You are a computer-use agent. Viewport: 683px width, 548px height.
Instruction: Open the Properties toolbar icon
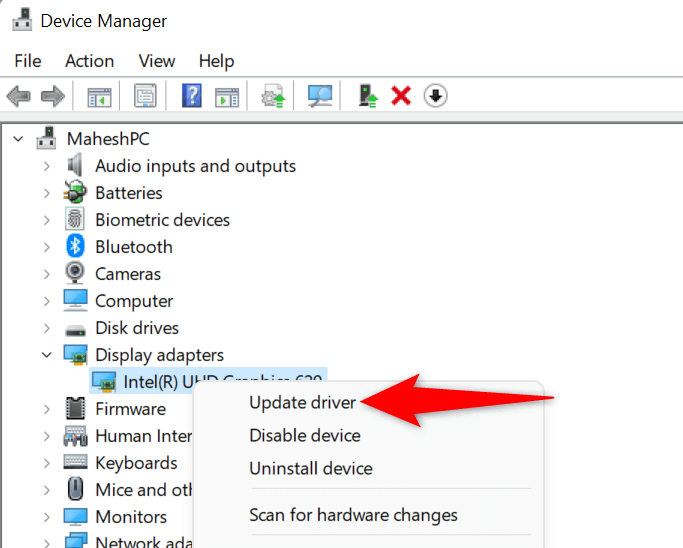click(x=145, y=95)
